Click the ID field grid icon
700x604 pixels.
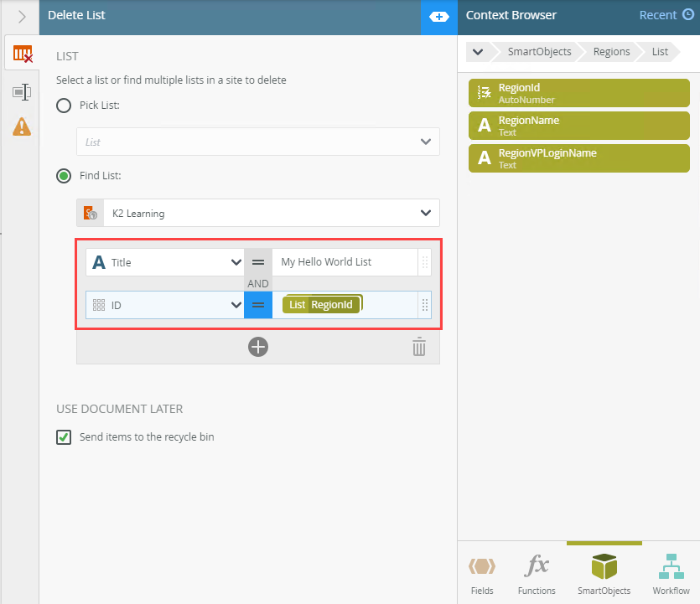pyautogui.click(x=99, y=305)
